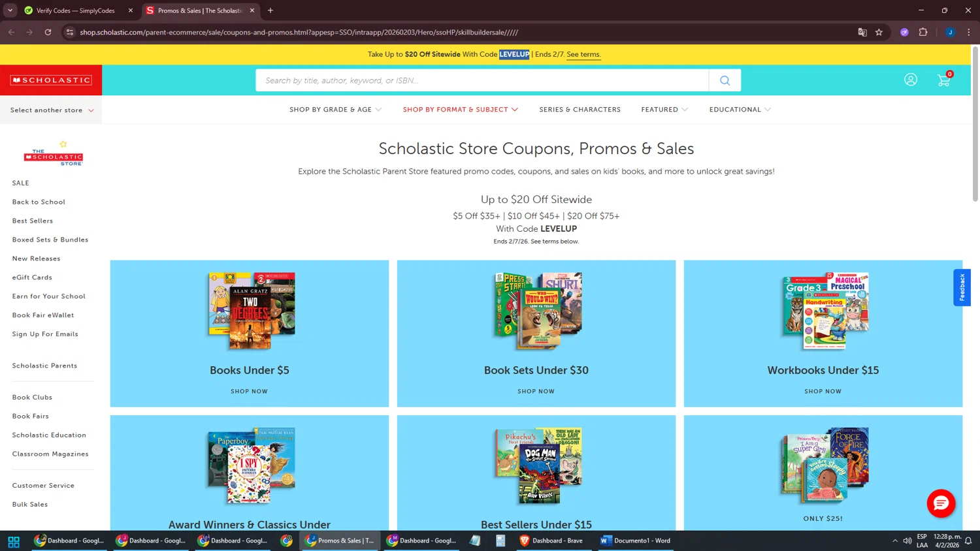This screenshot has height=551, width=980.
Task: Open the Chrome profile avatar
Action: point(950,32)
